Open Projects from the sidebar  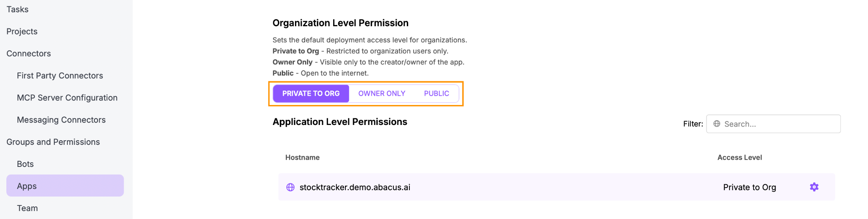click(x=22, y=31)
